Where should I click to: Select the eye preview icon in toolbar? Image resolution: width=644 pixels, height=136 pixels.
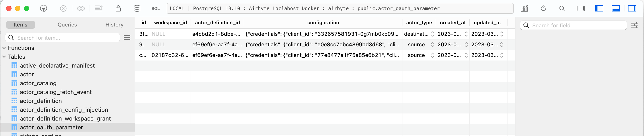click(x=81, y=8)
